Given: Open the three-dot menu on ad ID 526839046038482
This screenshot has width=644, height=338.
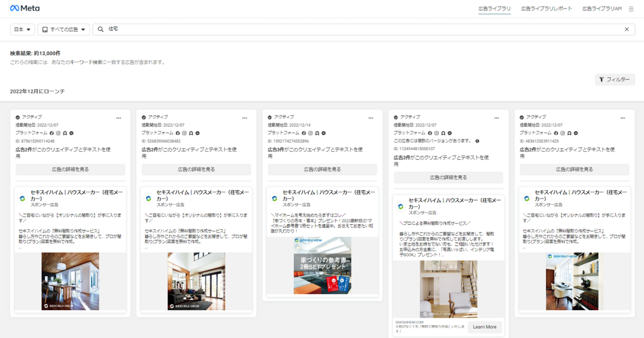Looking at the screenshot, I should pos(245,117).
